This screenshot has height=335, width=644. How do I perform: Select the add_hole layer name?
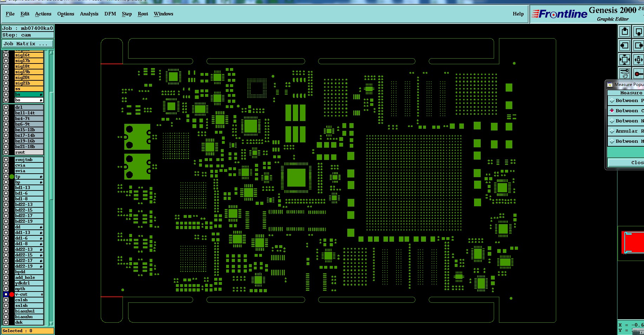(29, 277)
